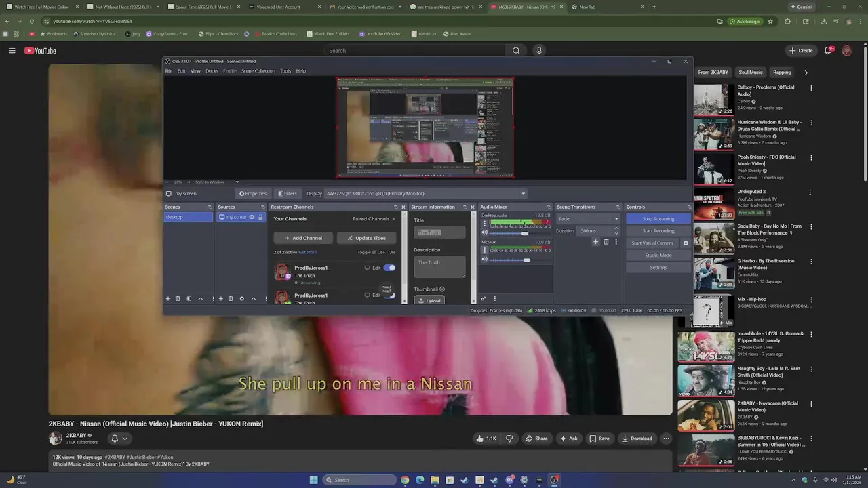Add a new scene with the plus icon in OBS Scenes panel
868x488 pixels.
point(168,298)
